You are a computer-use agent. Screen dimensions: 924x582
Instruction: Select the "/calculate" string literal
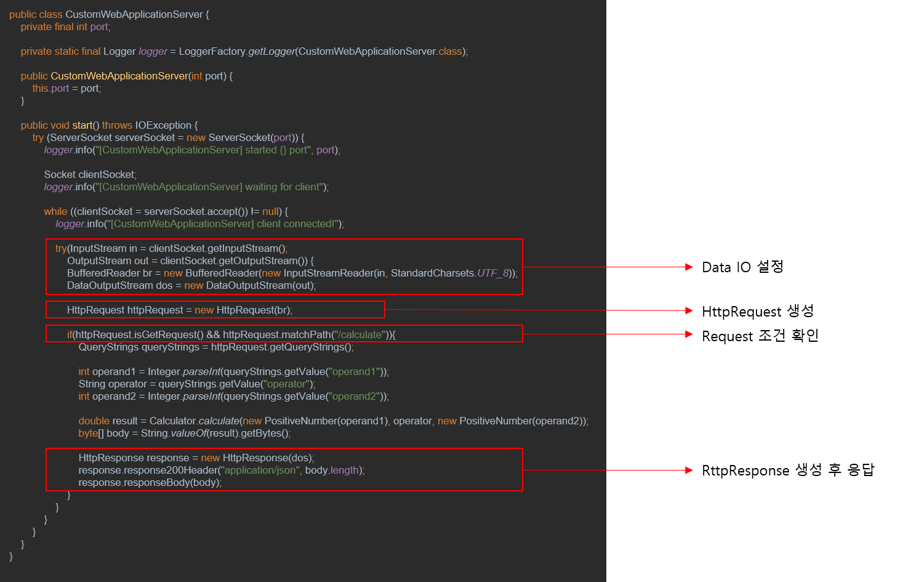(360, 334)
